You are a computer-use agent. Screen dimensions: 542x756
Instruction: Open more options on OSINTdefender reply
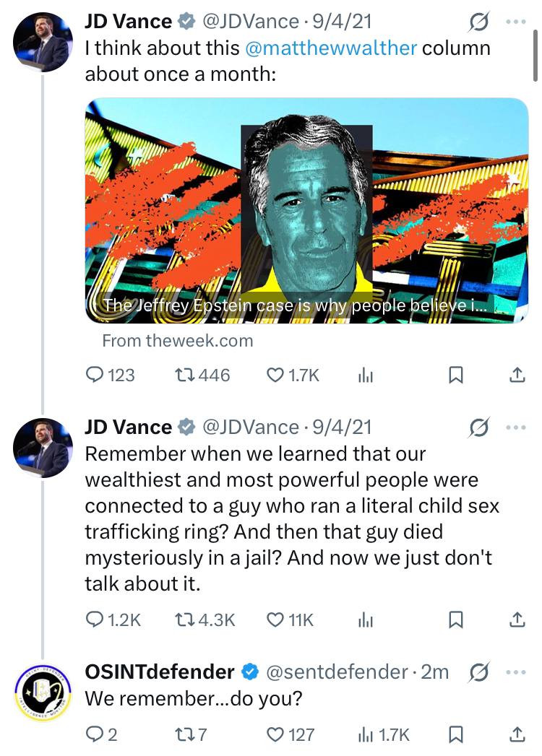point(516,672)
